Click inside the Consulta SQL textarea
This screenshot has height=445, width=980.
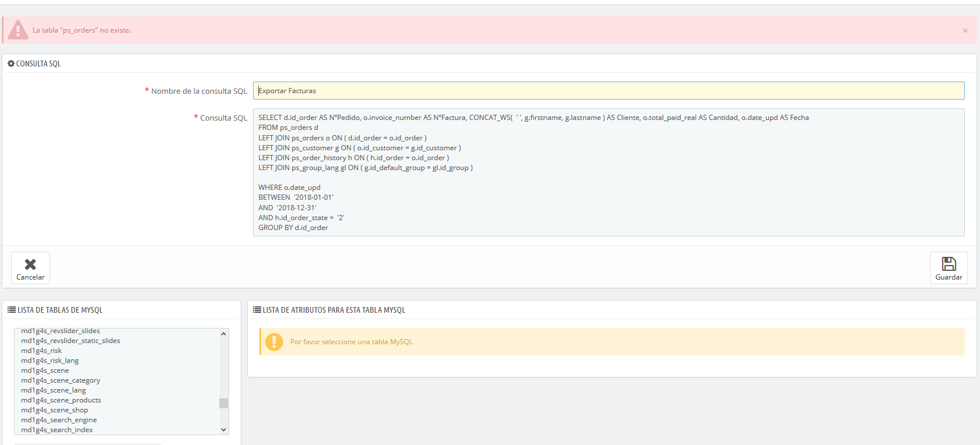[x=609, y=172]
